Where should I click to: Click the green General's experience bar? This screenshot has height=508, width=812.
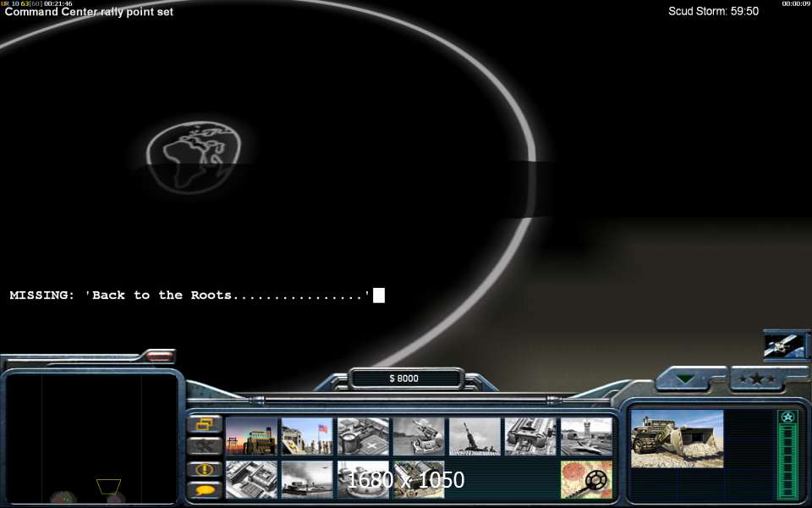[787, 461]
